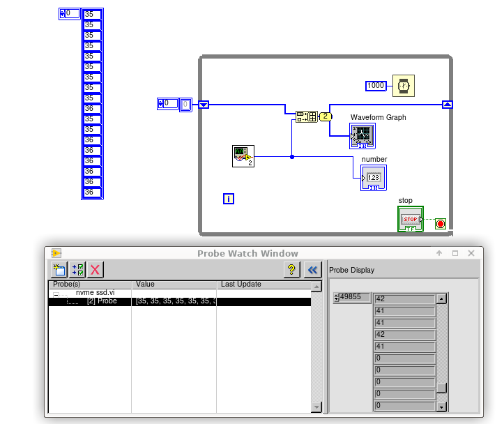Maximize the Probe Watch Window
Viewport: 504px width, 424px height.
pyautogui.click(x=455, y=253)
